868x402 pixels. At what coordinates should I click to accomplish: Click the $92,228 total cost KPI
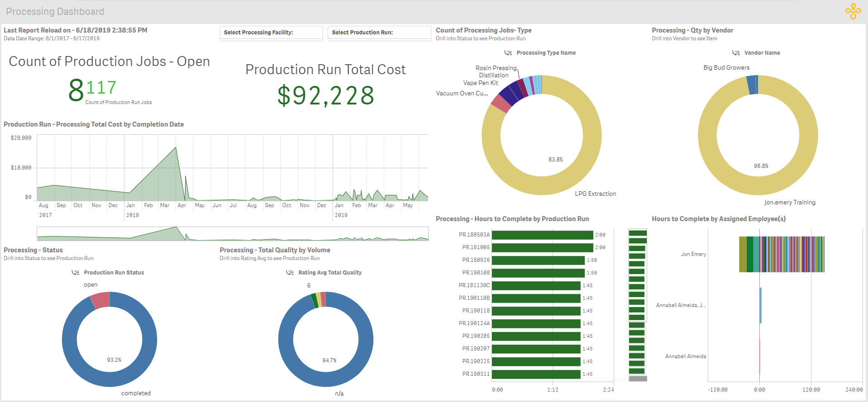pyautogui.click(x=325, y=95)
